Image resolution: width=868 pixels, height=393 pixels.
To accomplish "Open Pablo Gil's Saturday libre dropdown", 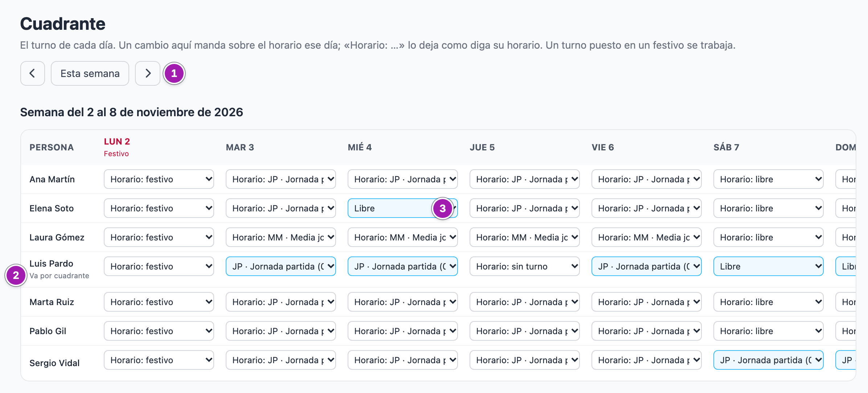I will click(x=769, y=331).
